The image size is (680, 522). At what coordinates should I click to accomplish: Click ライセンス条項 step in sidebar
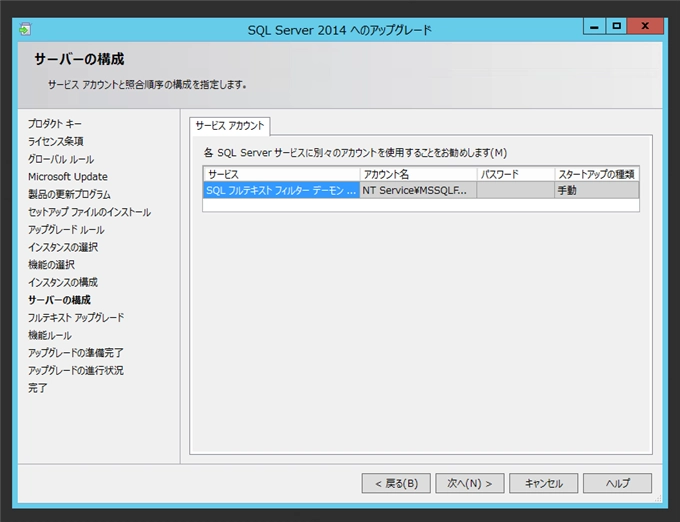(56, 141)
